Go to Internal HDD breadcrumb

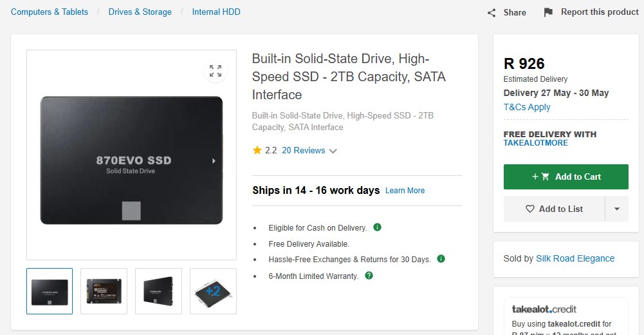(x=216, y=12)
